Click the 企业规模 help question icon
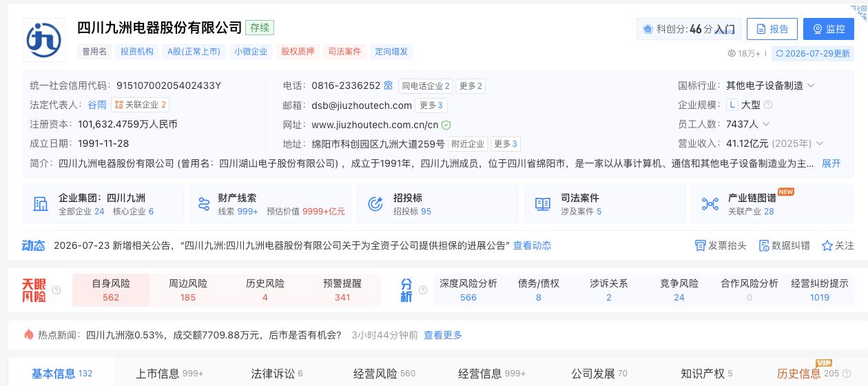Viewport: 868px width, 386px height. [768, 105]
